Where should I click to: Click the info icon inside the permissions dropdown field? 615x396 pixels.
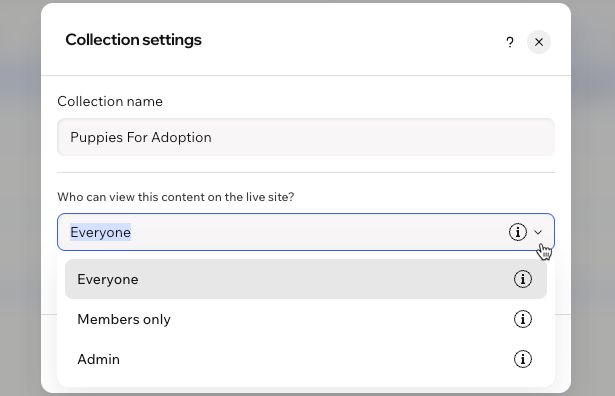518,232
